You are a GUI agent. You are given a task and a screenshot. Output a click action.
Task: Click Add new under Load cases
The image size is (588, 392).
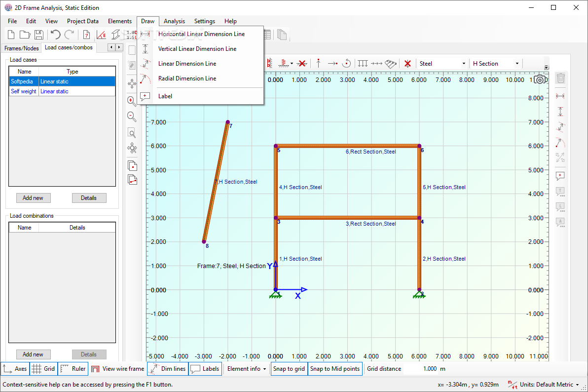tap(33, 198)
